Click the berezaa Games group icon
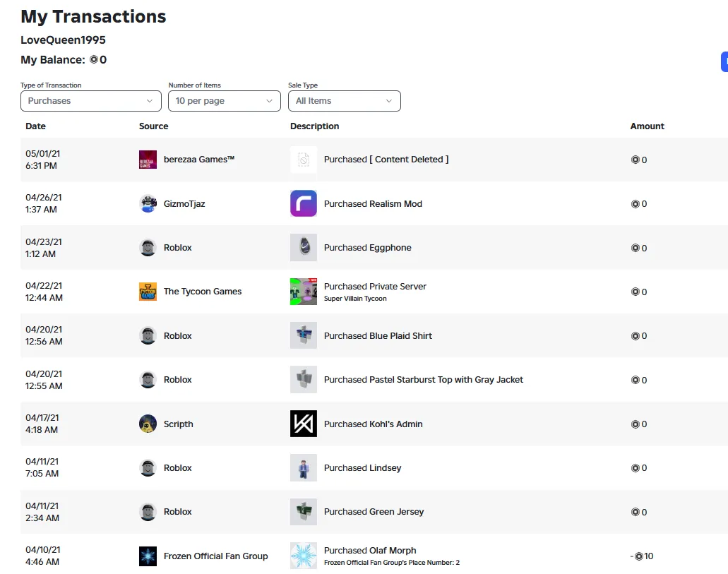 pos(148,160)
